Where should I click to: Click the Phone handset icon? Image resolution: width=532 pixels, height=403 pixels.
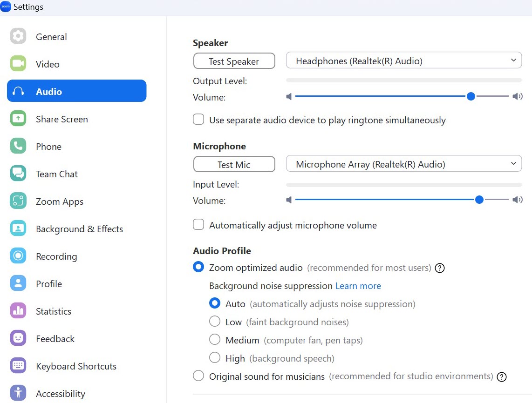[18, 146]
